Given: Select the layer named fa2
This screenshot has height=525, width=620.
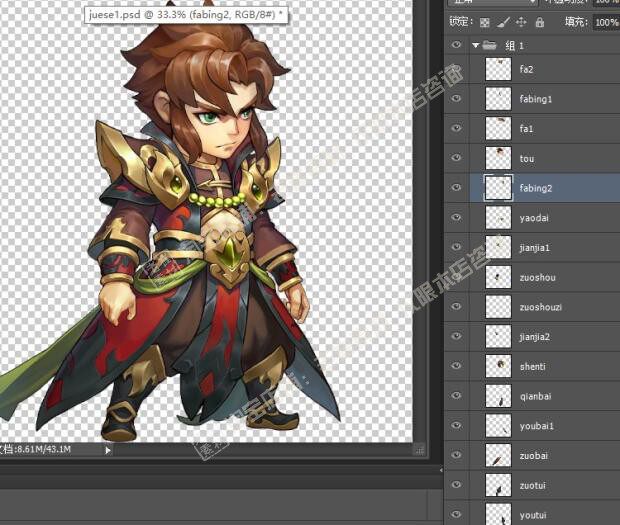Looking at the screenshot, I should point(526,70).
